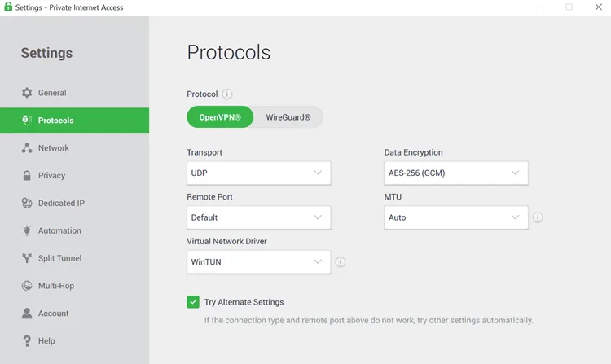Image resolution: width=611 pixels, height=364 pixels.
Task: Click info icon next to MTU dropdown
Action: pyautogui.click(x=538, y=218)
